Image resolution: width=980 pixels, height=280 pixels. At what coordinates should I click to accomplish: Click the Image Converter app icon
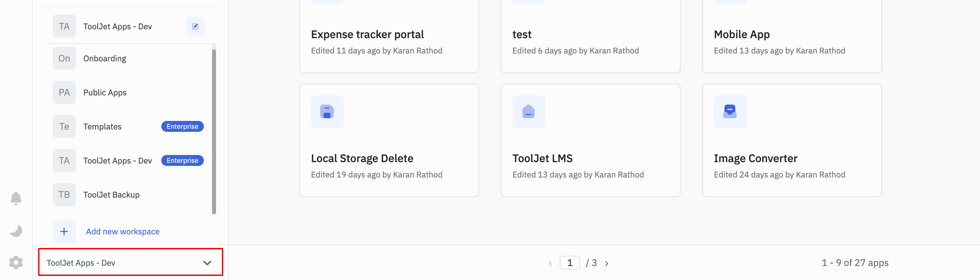click(730, 112)
